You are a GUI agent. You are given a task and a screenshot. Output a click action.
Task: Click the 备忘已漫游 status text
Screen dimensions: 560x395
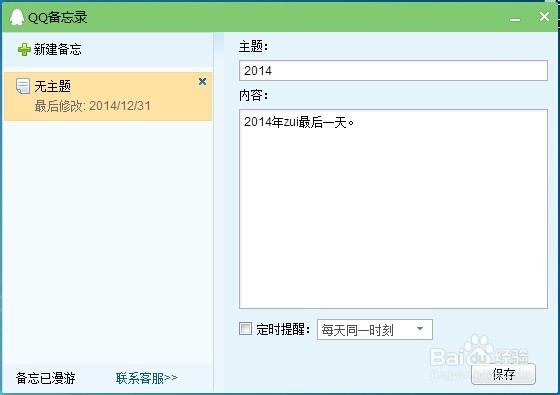(x=45, y=378)
